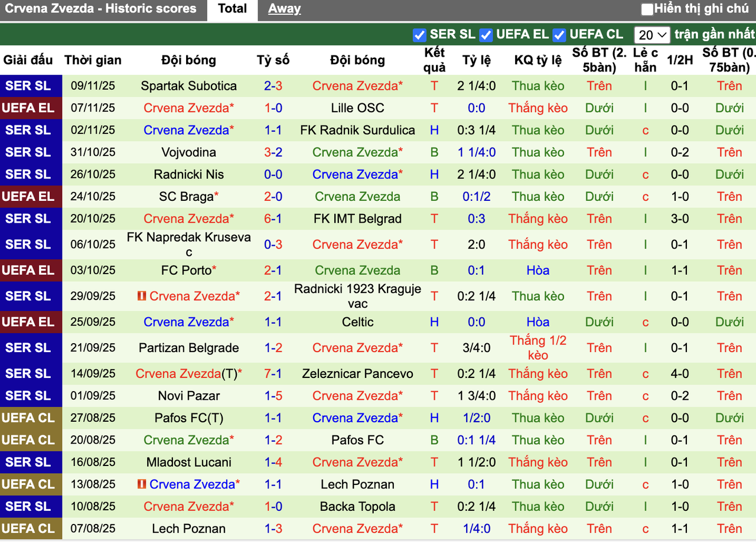The width and height of the screenshot is (756, 544).
Task: Open FK Radnik Surdulica team link
Action: pos(357,130)
